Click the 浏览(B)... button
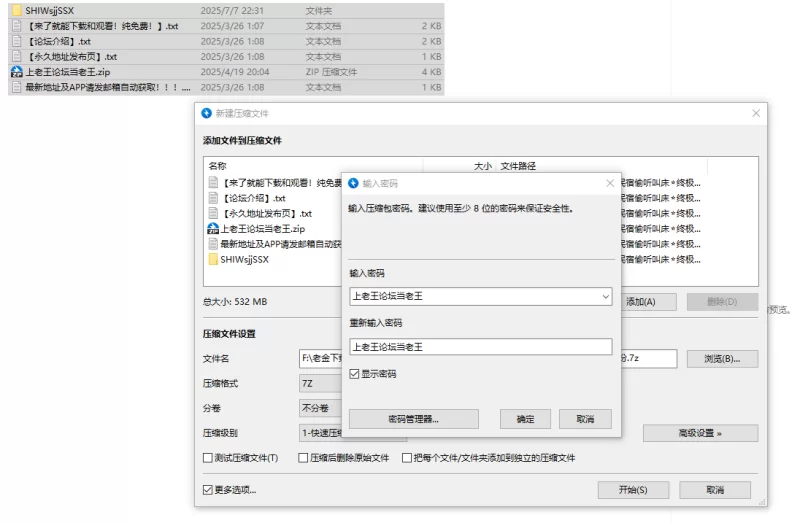Screen dimensions: 800x523 point(722,359)
